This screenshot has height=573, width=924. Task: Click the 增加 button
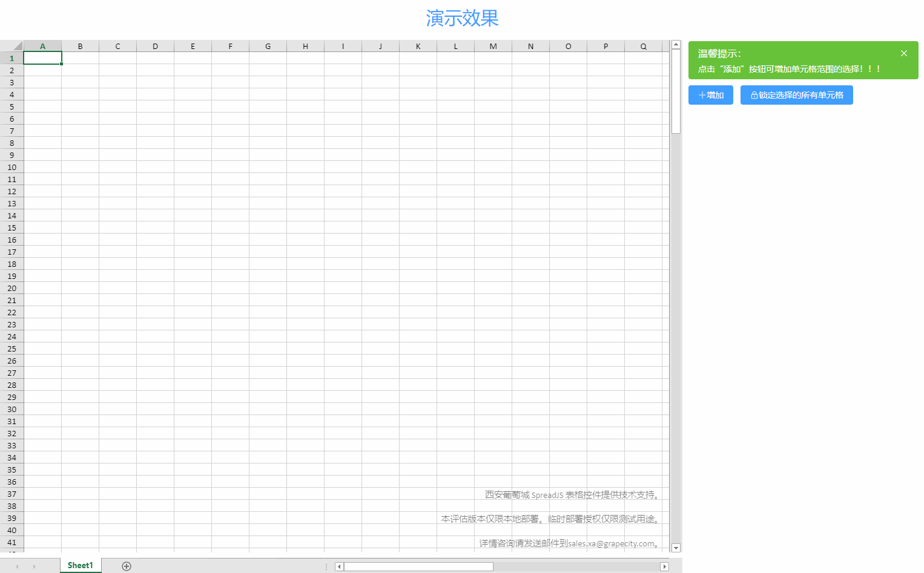click(x=710, y=95)
